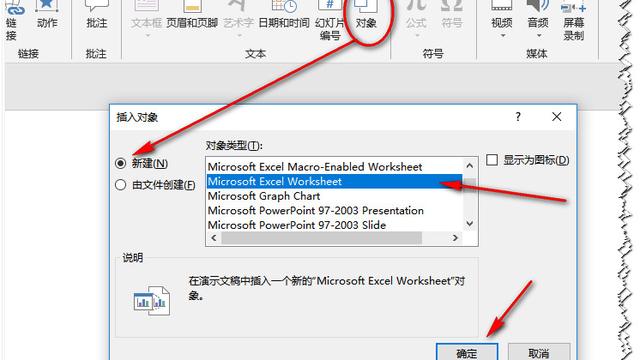Click the object list scroll up arrow
640x360 pixels.
(469, 166)
